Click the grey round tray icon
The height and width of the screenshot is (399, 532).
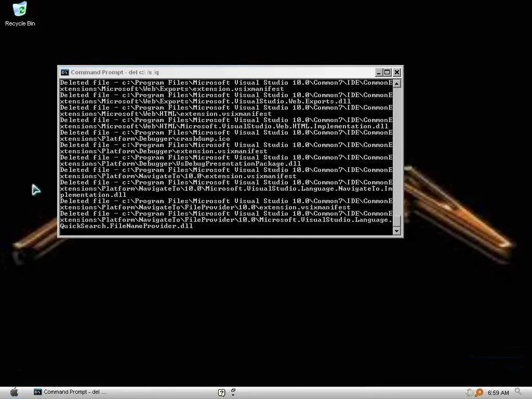pos(470,393)
